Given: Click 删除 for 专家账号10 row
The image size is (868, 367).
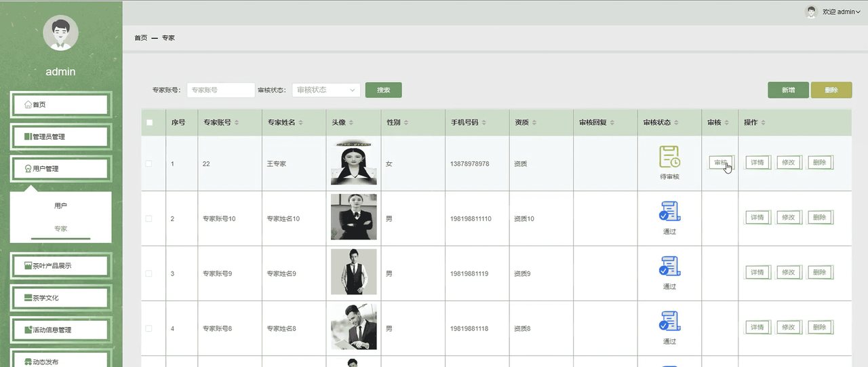Looking at the screenshot, I should coord(820,218).
